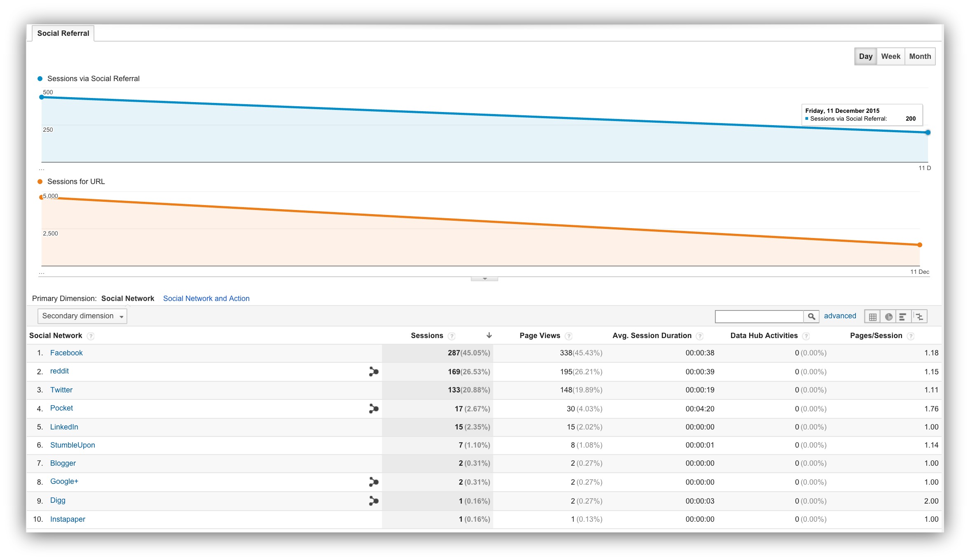Focus the table search input field
The height and width of the screenshot is (560, 970).
pos(759,316)
